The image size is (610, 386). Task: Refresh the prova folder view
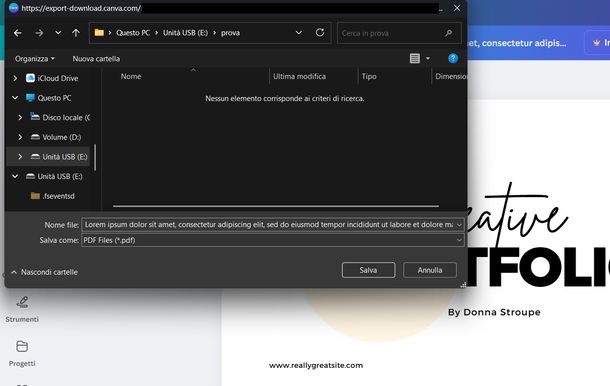(320, 33)
